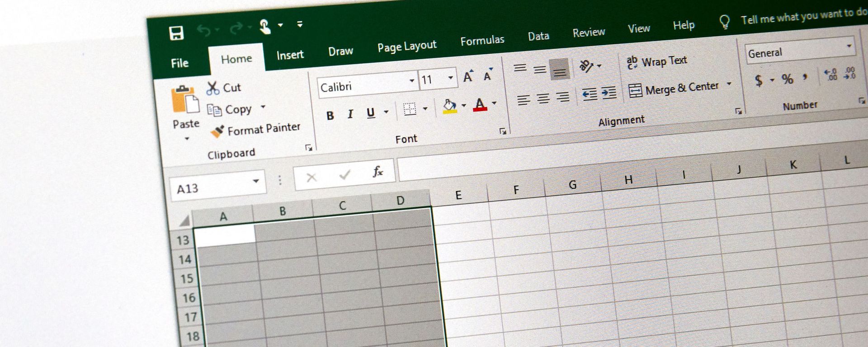
Task: Expand Borders dropdown arrow
Action: pos(425,108)
